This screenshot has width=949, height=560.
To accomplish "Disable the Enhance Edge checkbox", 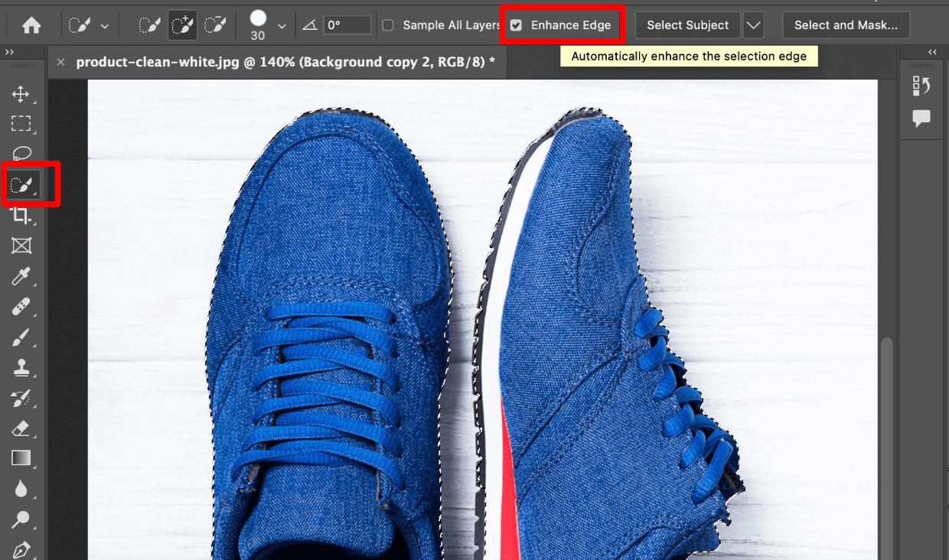I will 514,24.
